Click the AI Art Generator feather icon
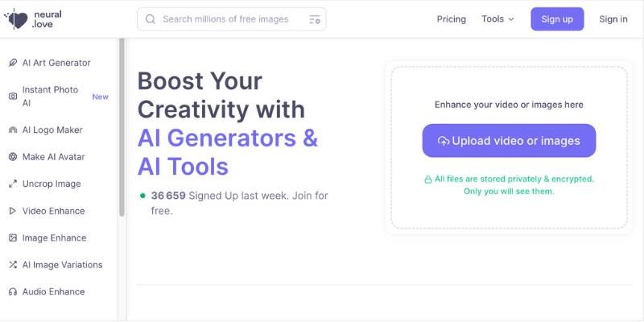 pyautogui.click(x=13, y=63)
